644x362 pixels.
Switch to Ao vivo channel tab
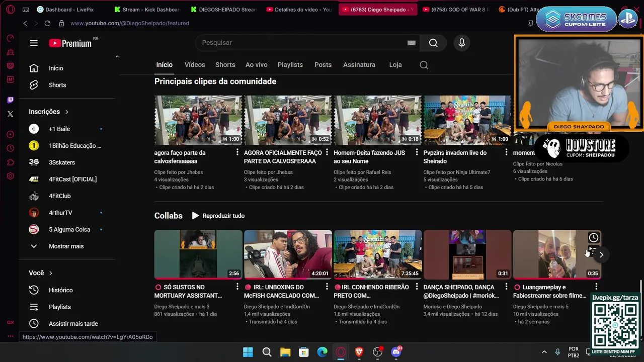coord(257,65)
